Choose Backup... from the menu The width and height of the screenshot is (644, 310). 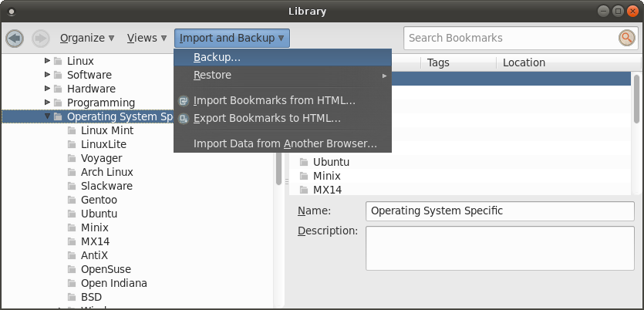pyautogui.click(x=282, y=58)
